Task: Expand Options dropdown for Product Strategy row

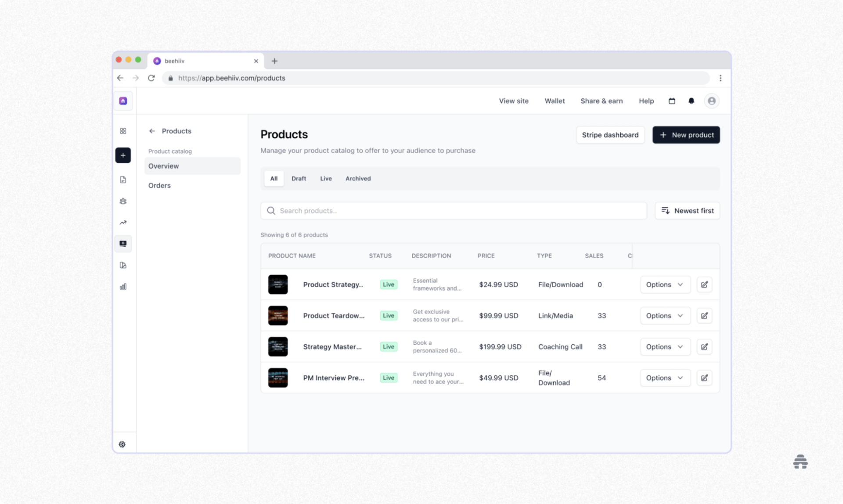Action: click(x=665, y=284)
